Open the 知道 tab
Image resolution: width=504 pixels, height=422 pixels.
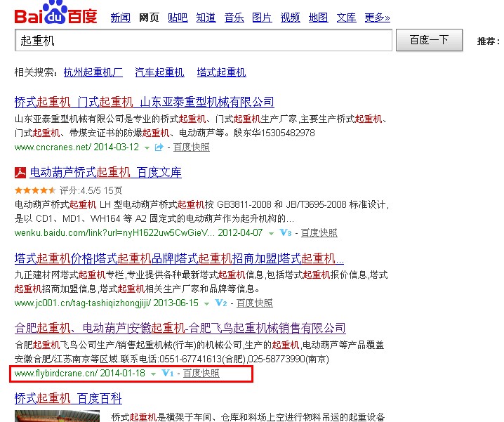pyautogui.click(x=206, y=18)
